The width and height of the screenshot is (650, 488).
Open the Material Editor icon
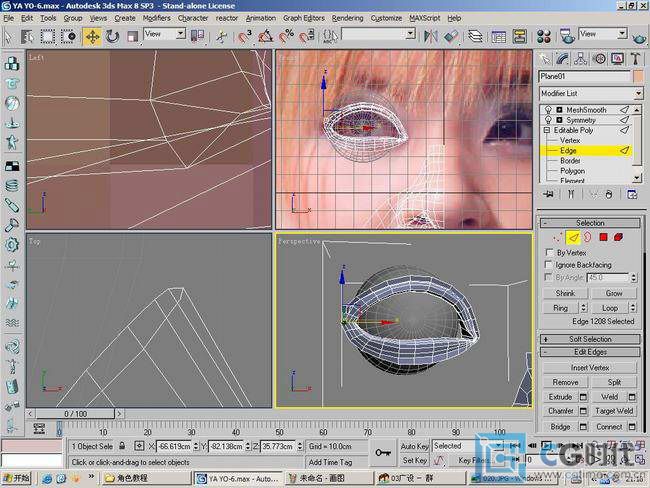pos(543,36)
